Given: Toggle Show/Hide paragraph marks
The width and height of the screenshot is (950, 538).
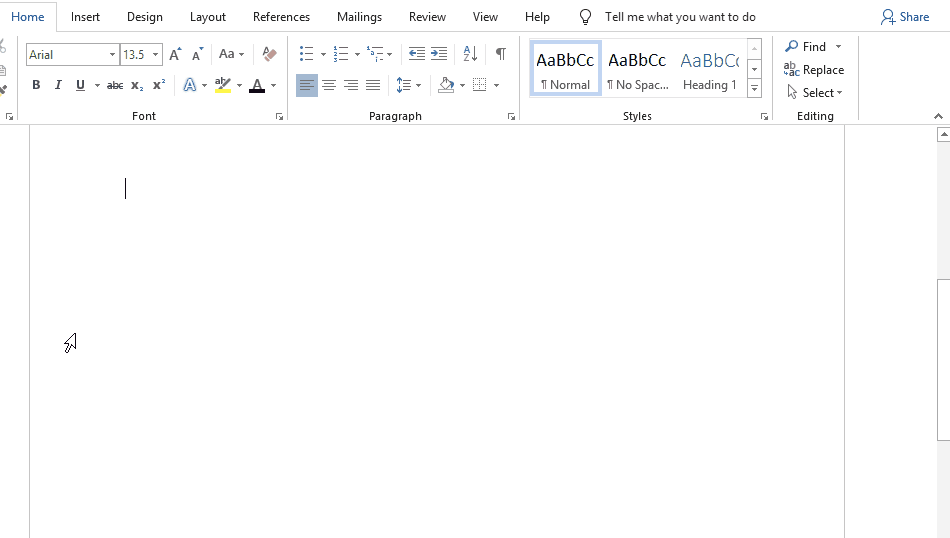Looking at the screenshot, I should [x=501, y=54].
